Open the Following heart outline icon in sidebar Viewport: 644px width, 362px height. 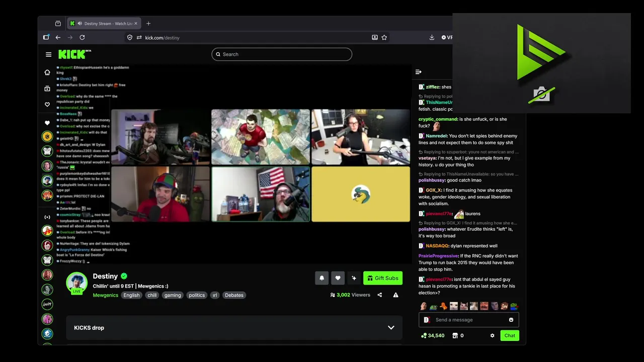[47, 105]
